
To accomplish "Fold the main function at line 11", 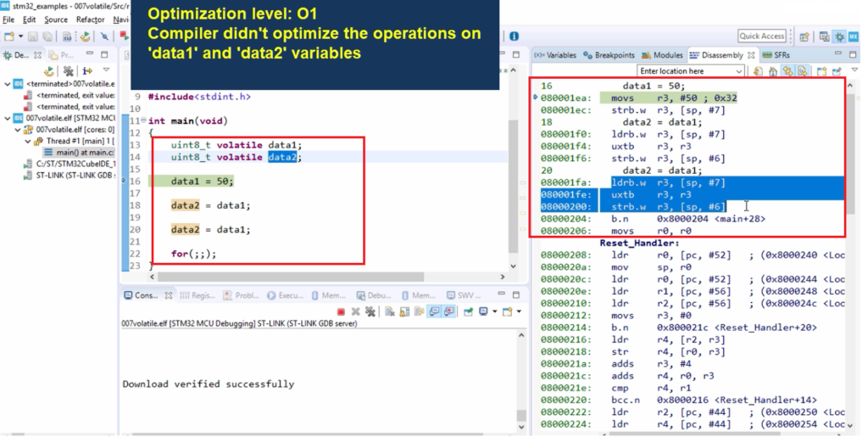I will click(x=143, y=120).
